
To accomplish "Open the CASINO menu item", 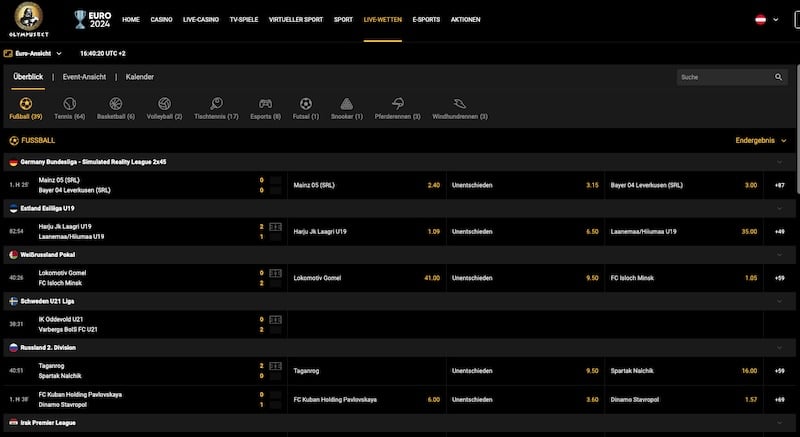I will coord(161,19).
